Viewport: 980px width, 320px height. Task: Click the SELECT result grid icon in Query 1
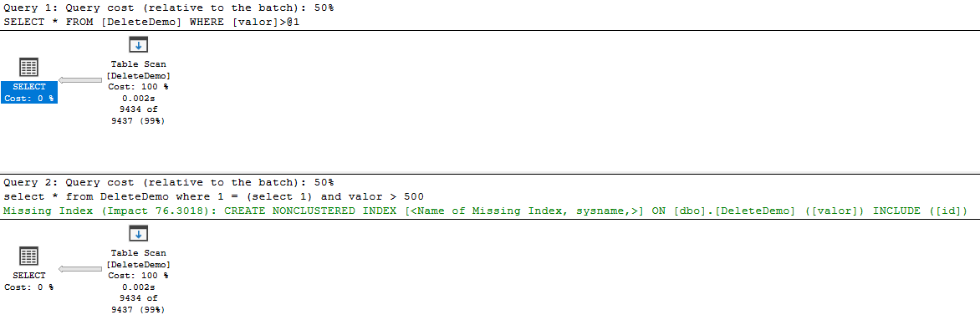[28, 68]
